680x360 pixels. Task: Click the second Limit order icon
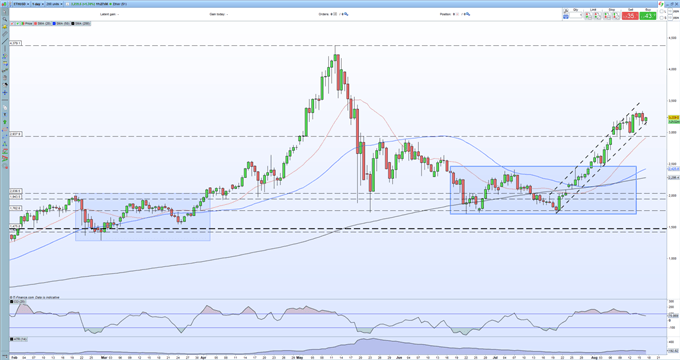coord(598,16)
